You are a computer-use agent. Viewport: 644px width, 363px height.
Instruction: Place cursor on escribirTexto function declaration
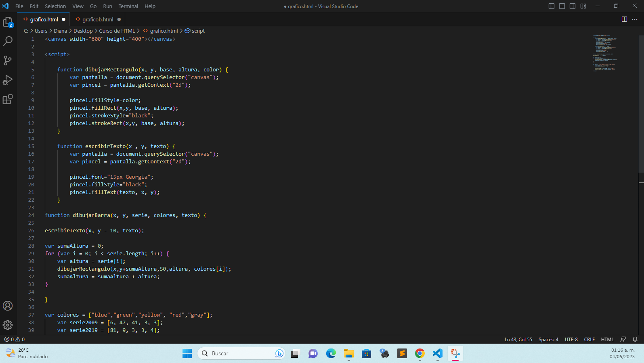click(105, 146)
